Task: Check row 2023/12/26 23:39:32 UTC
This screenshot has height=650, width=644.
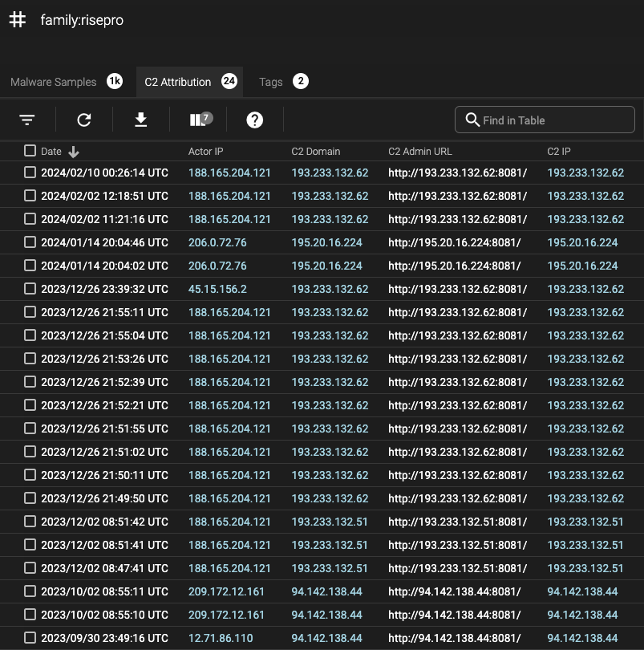Action: 30,288
